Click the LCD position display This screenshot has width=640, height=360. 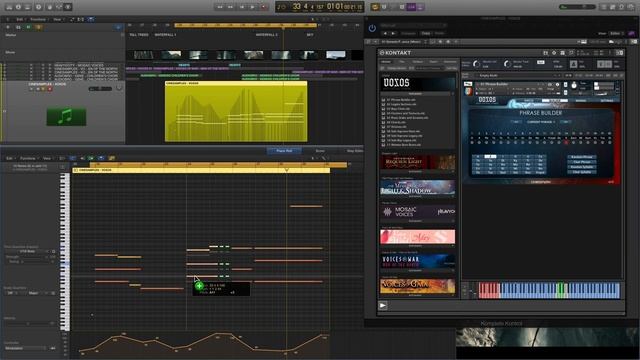319,7
